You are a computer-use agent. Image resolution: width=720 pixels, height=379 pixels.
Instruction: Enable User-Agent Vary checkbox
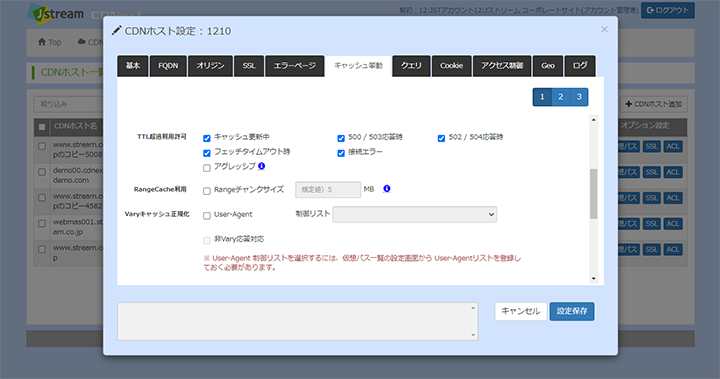tap(207, 216)
